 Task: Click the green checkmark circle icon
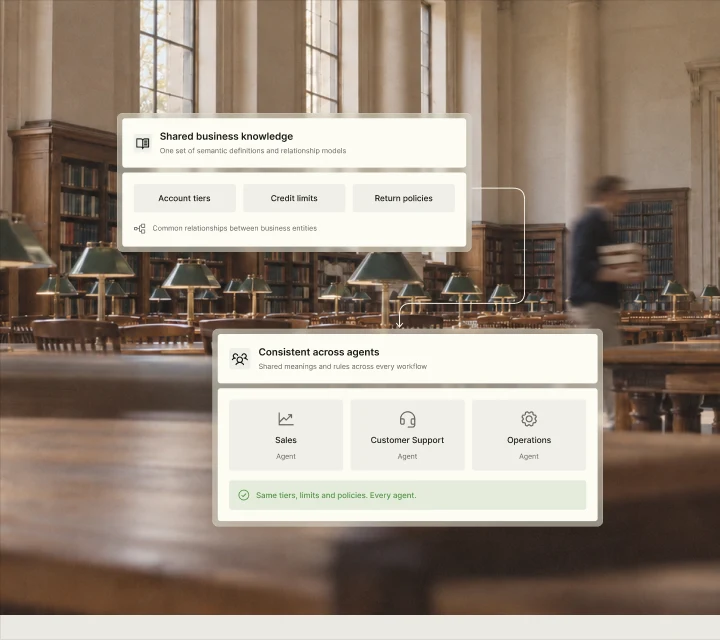[244, 495]
